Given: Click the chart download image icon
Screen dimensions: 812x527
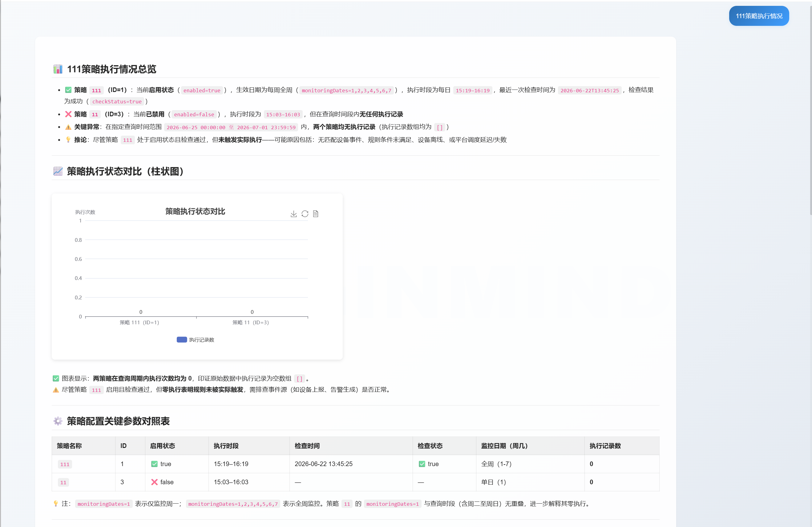Looking at the screenshot, I should point(293,214).
